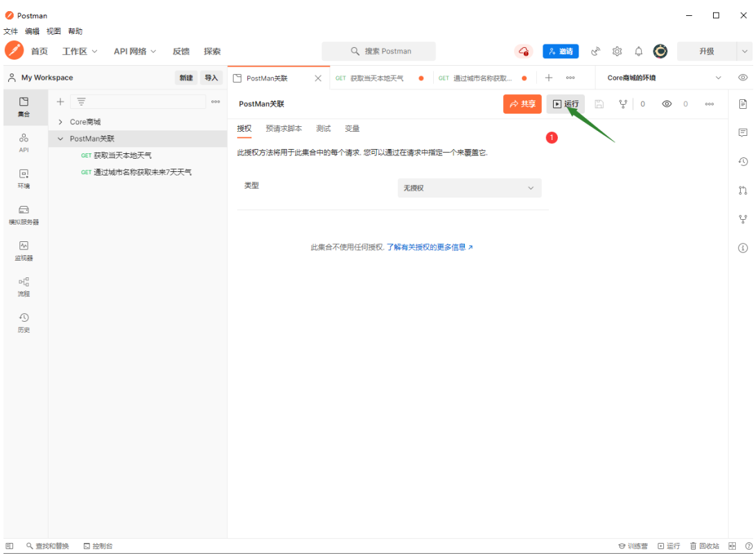
Task: Click the 新建 button
Action: point(186,78)
